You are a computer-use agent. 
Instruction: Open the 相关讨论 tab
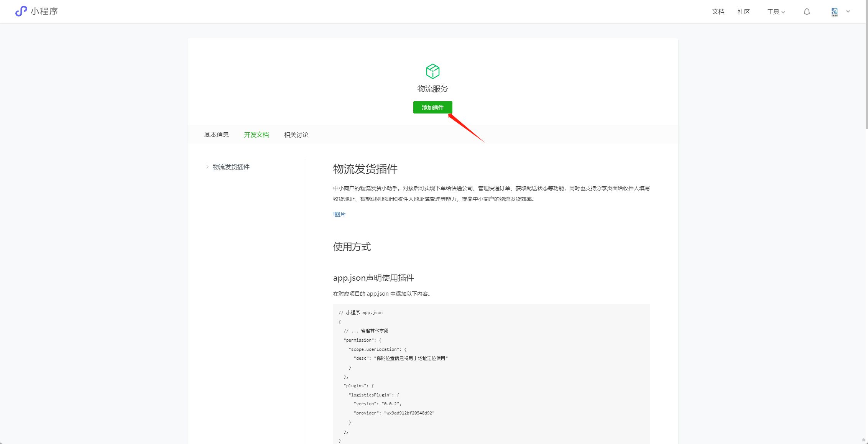[x=296, y=135]
